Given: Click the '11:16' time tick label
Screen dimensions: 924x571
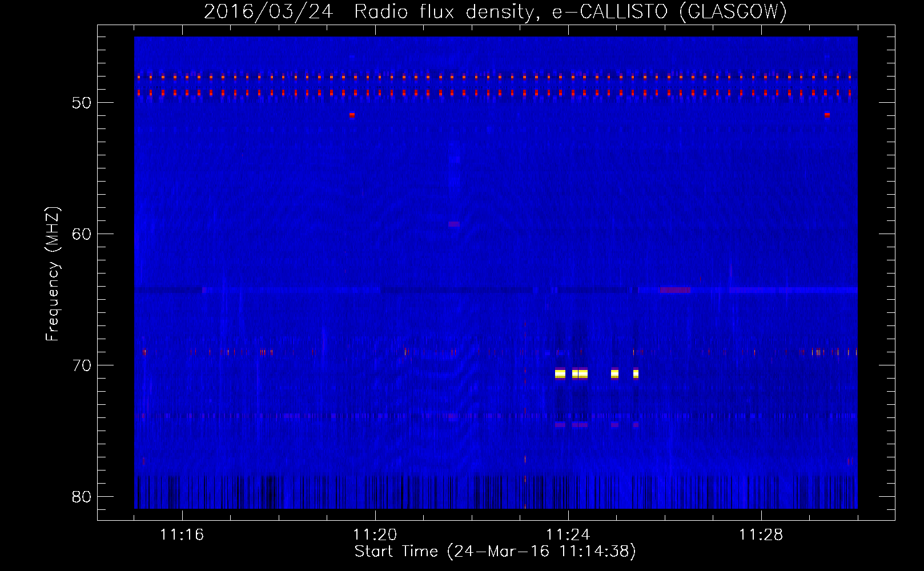Looking at the screenshot, I should point(182,534).
